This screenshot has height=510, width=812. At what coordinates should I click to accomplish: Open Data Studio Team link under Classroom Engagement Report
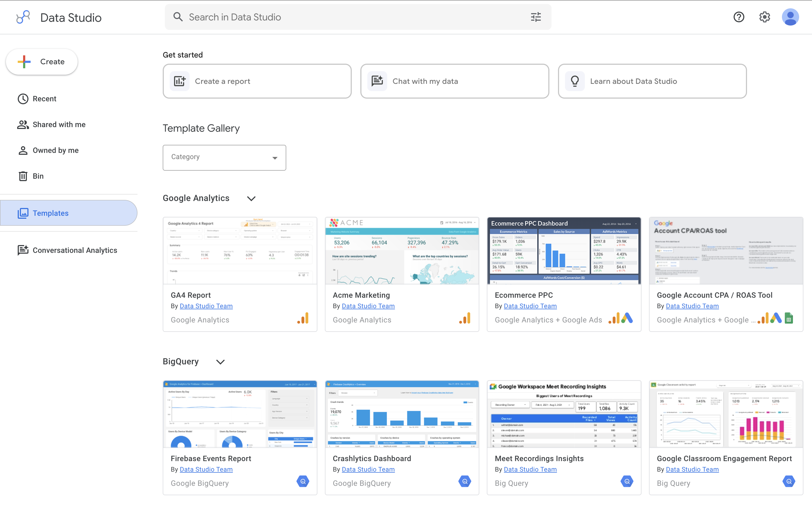click(x=692, y=469)
